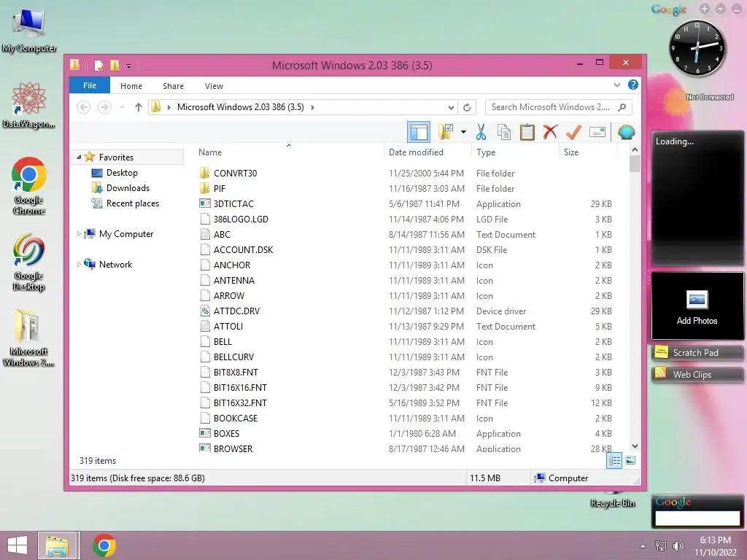
Task: Click the blue Help question mark icon
Action: [632, 85]
